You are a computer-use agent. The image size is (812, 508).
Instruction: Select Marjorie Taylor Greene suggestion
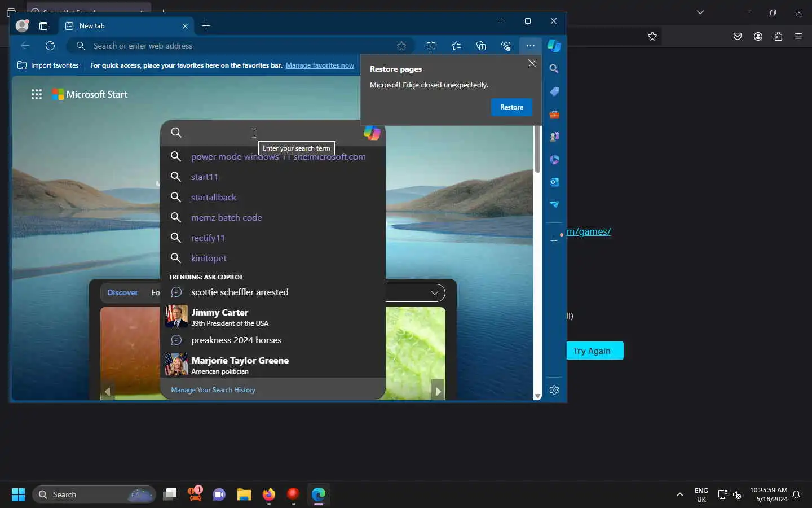273,365
